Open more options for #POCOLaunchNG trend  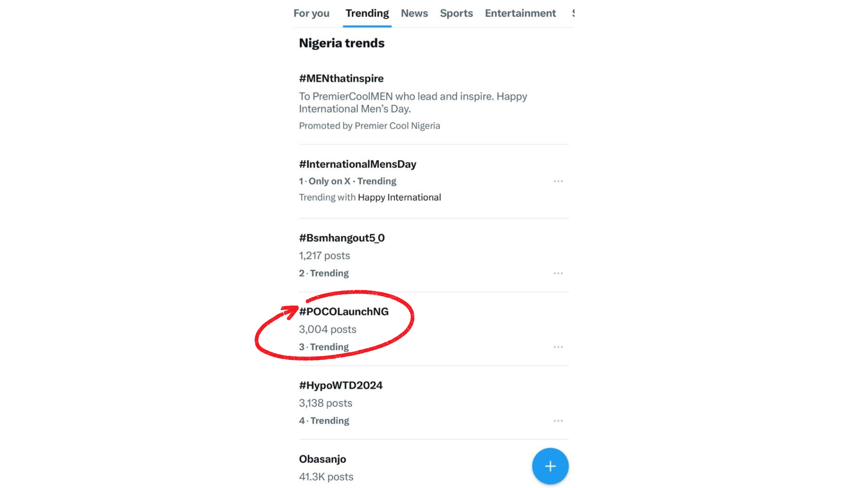(558, 347)
